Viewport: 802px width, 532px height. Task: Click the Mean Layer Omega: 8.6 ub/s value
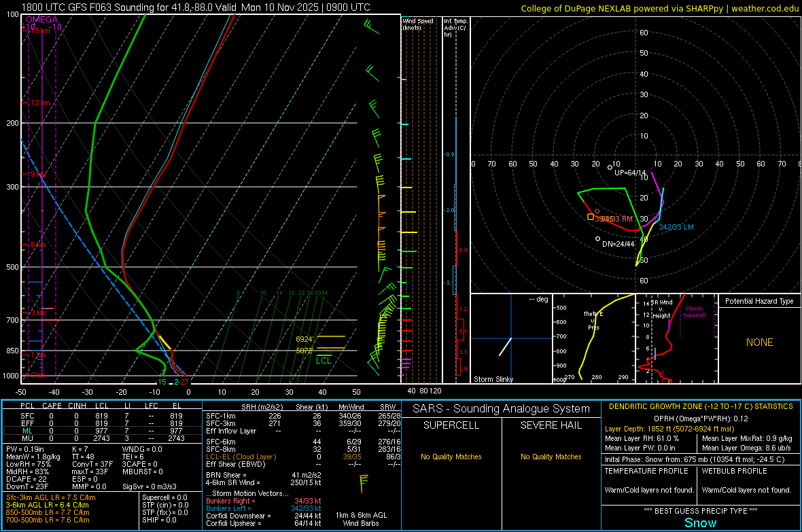click(x=746, y=448)
